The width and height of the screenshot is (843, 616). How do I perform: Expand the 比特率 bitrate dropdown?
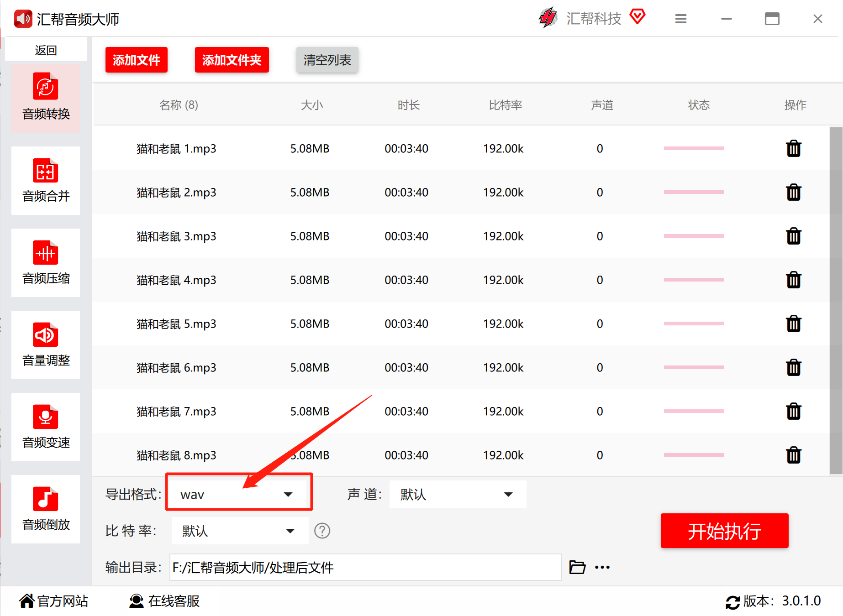click(240, 531)
